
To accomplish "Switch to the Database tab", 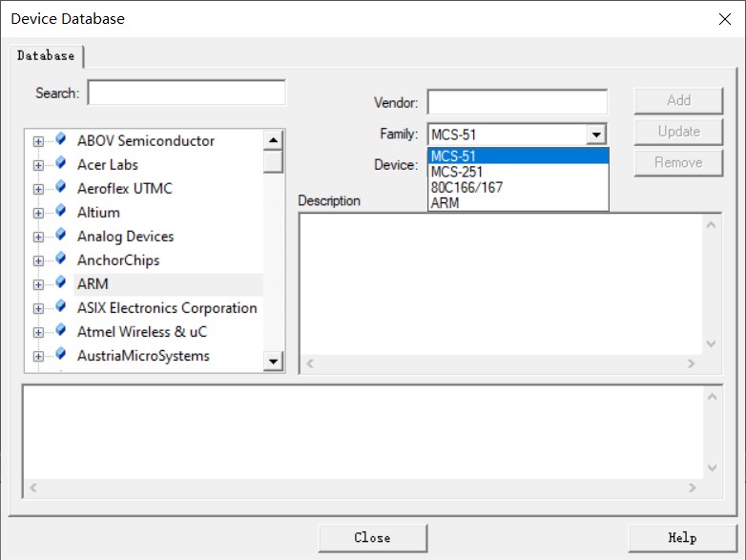I will (46, 55).
